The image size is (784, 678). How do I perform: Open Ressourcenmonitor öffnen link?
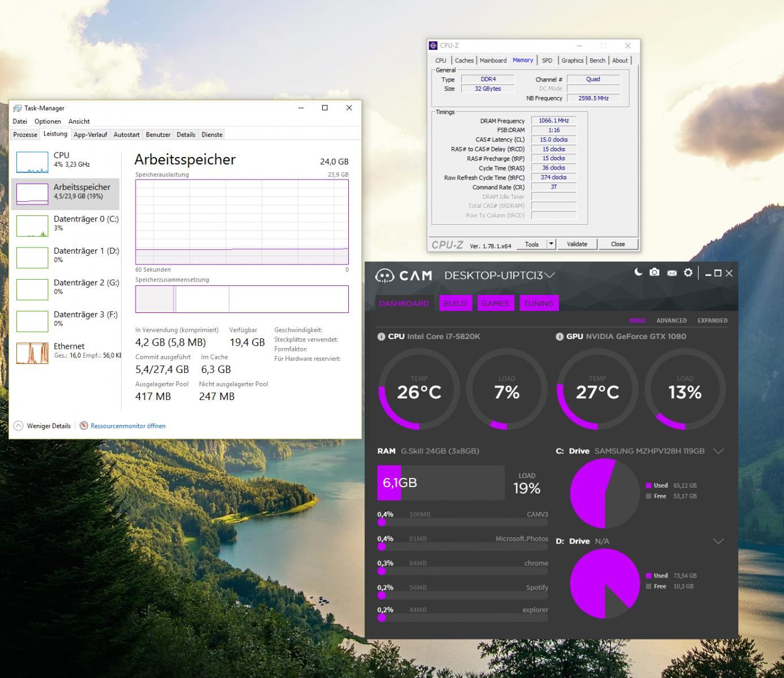[128, 426]
